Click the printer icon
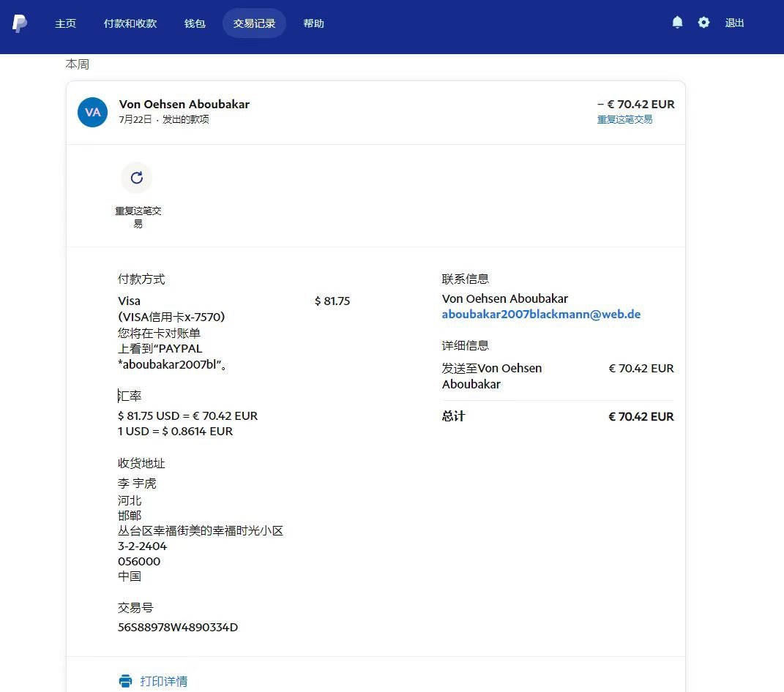The height and width of the screenshot is (692, 784). tap(125, 681)
